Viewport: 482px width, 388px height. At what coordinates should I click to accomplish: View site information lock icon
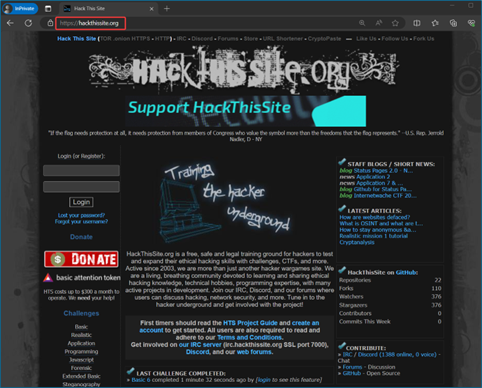pos(50,23)
